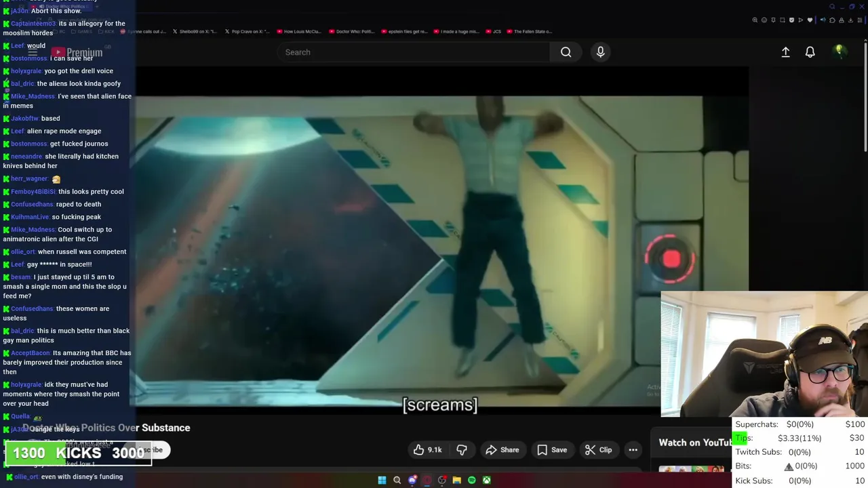Switch to 'Shelbo99 on X' tab
The image size is (868, 488).
[x=193, y=31]
